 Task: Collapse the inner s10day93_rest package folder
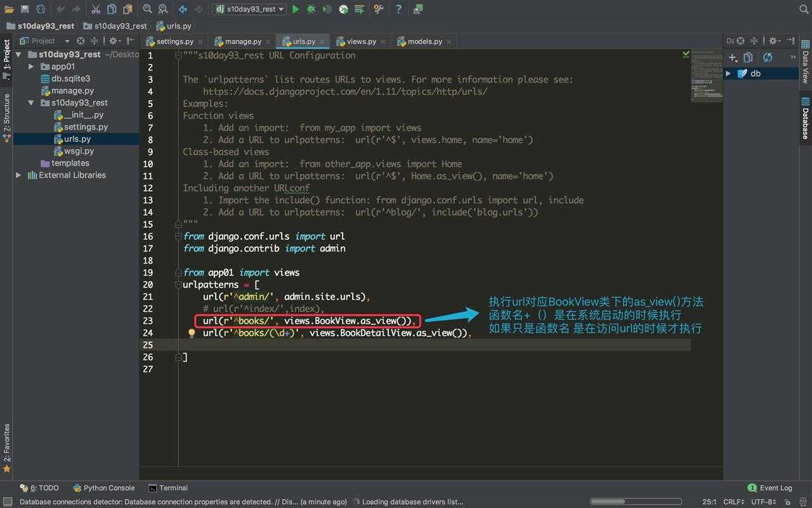(31, 102)
